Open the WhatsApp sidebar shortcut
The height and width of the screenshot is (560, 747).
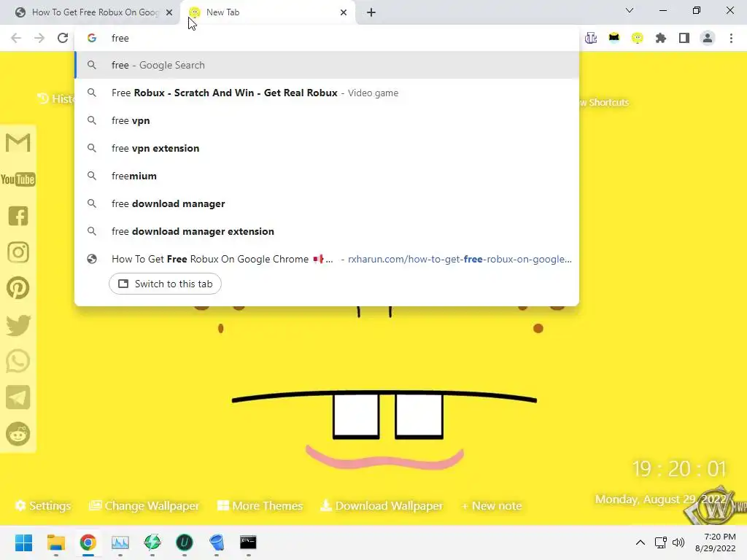pos(18,361)
